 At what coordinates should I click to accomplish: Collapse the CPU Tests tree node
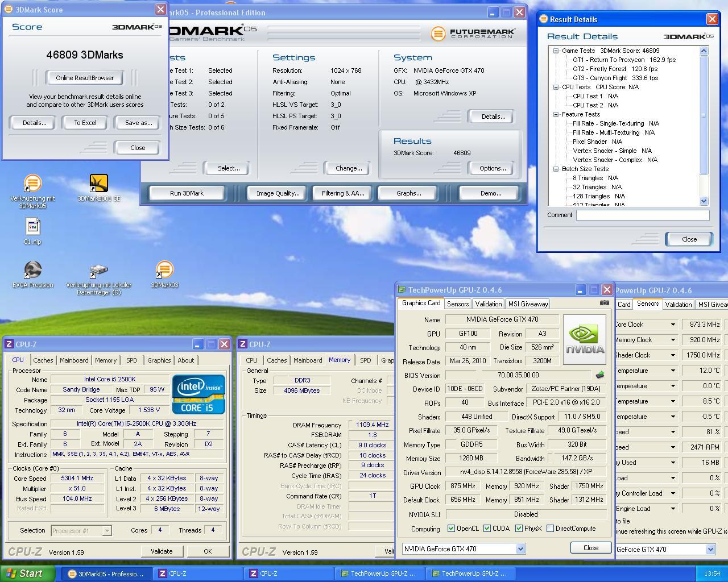556,87
